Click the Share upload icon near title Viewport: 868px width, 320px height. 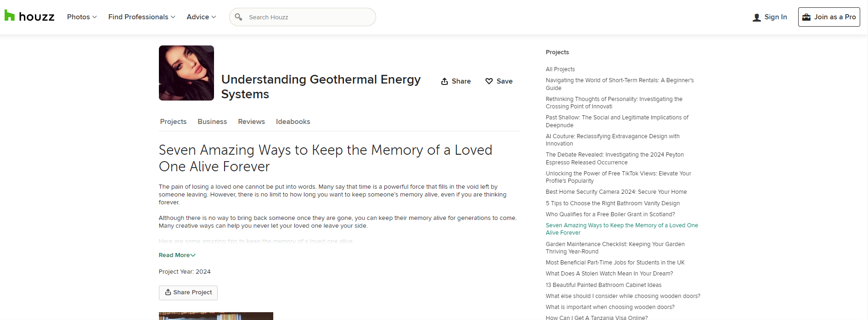[445, 81]
